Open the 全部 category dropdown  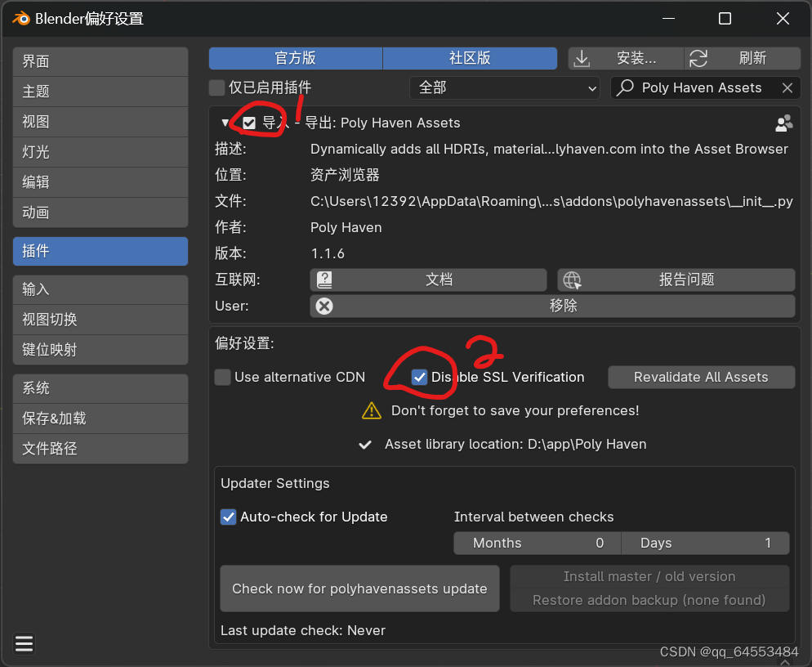click(504, 87)
